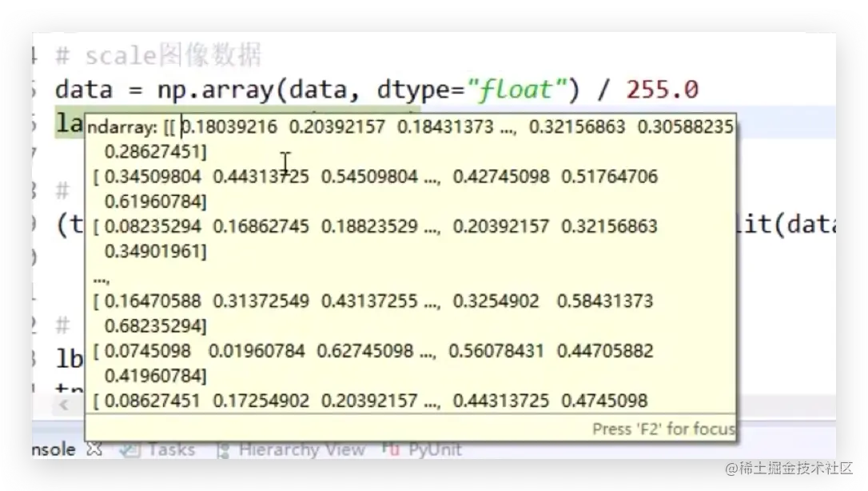Click value 0.41960784] in tooltip

click(156, 376)
